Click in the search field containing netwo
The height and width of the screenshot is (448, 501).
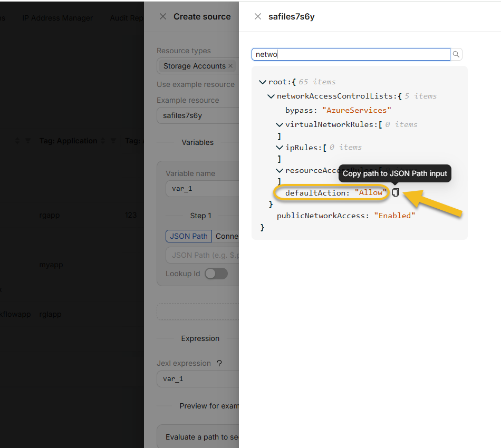[351, 54]
